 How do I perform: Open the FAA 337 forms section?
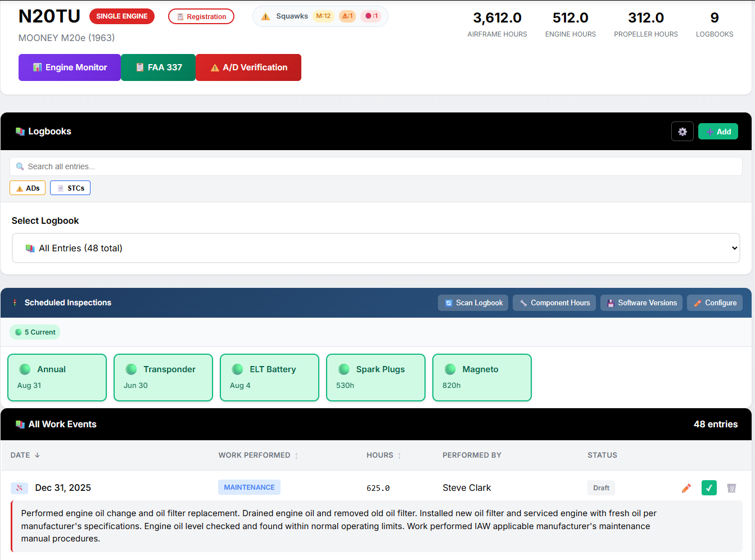click(158, 67)
